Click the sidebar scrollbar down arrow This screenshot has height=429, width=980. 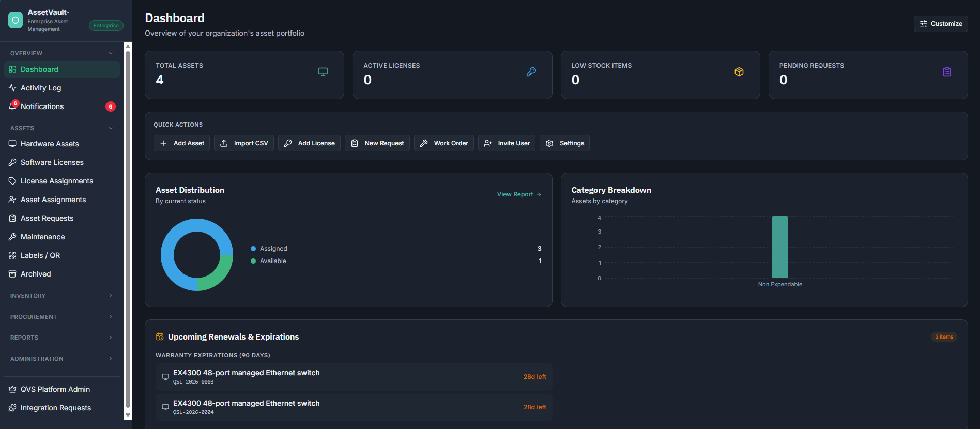pos(128,415)
